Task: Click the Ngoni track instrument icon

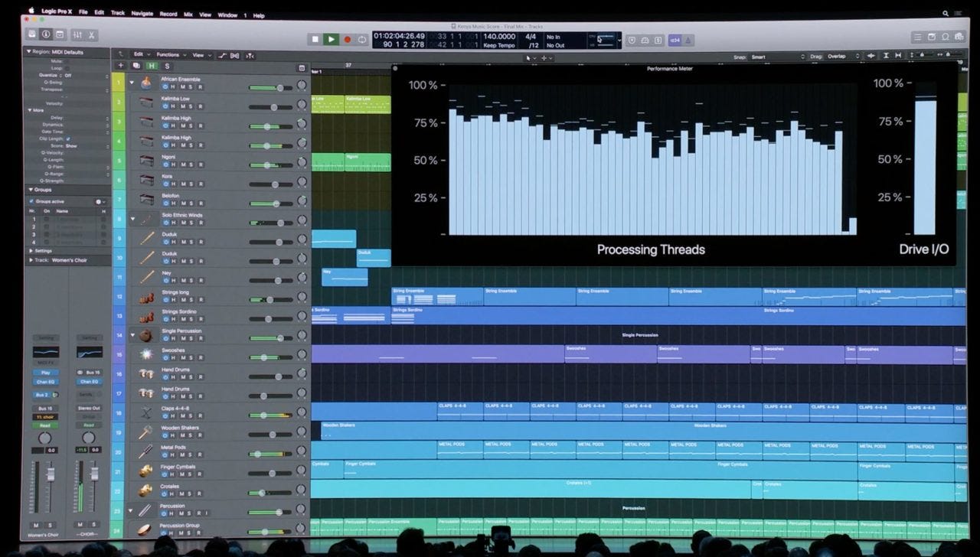Action: click(x=146, y=161)
